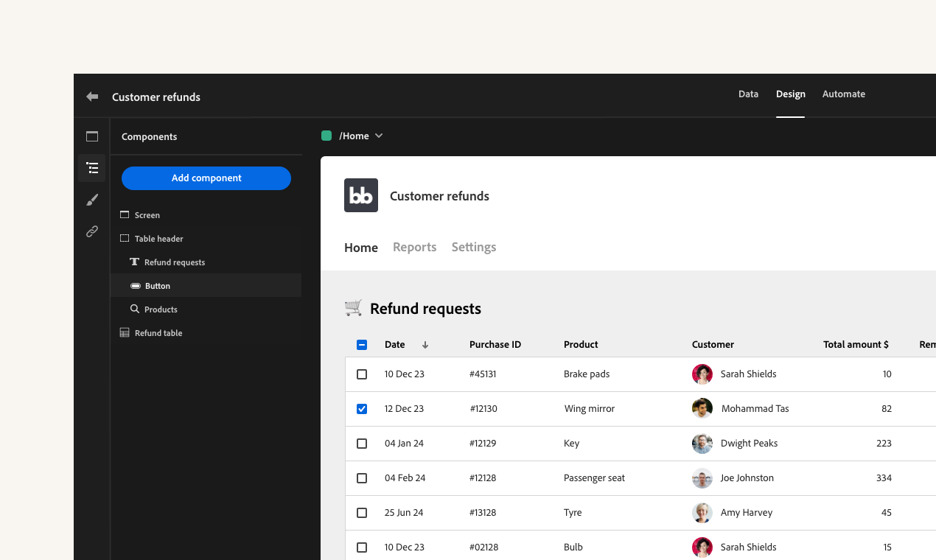Click the amount 334 cell
This screenshot has height=560, width=936.
tap(884, 478)
